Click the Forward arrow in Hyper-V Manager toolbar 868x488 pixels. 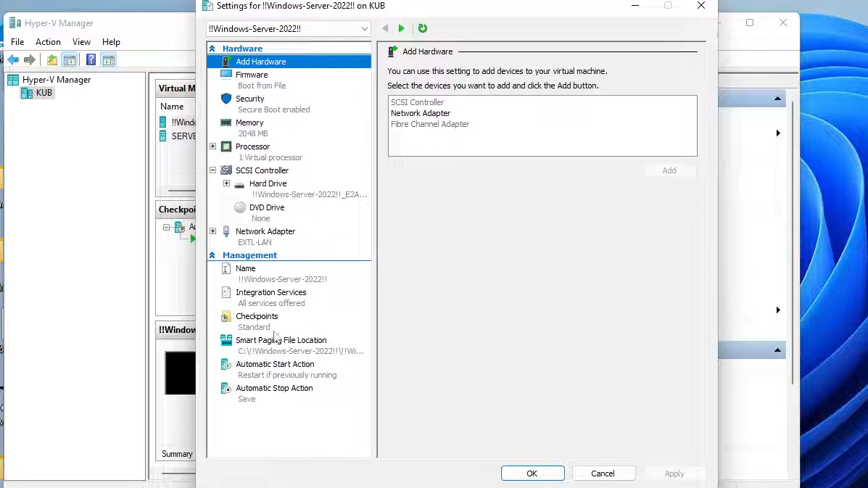click(30, 59)
